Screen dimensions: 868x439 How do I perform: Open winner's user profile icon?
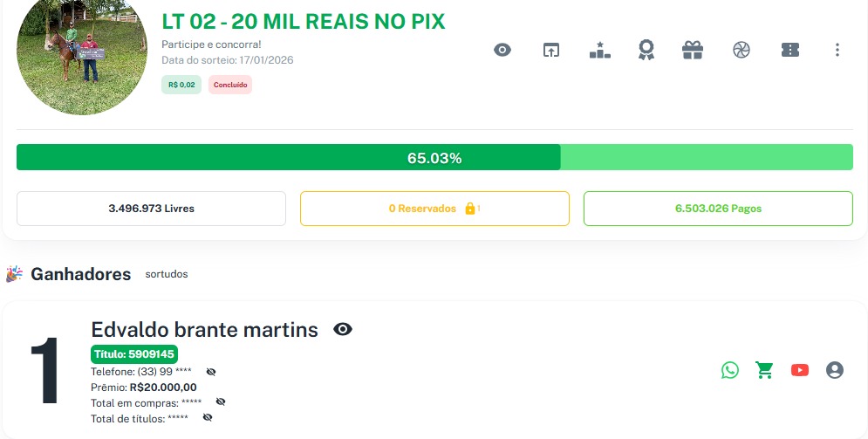835,370
